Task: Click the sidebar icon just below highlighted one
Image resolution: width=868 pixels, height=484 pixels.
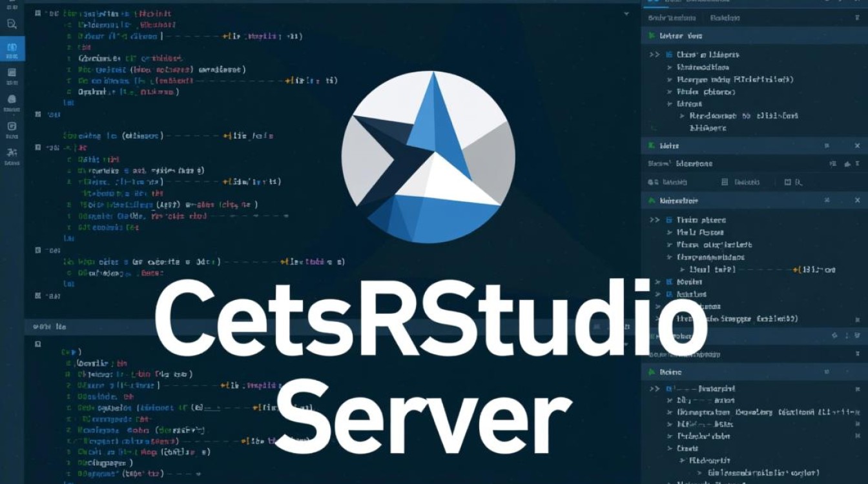Action: click(12, 73)
